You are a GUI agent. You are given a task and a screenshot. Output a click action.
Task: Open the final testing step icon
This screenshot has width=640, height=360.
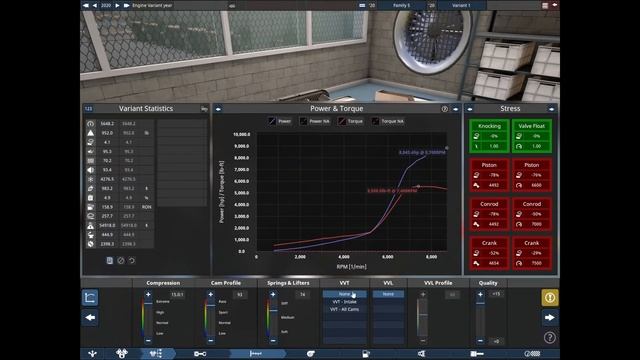pyautogui.click(x=532, y=353)
